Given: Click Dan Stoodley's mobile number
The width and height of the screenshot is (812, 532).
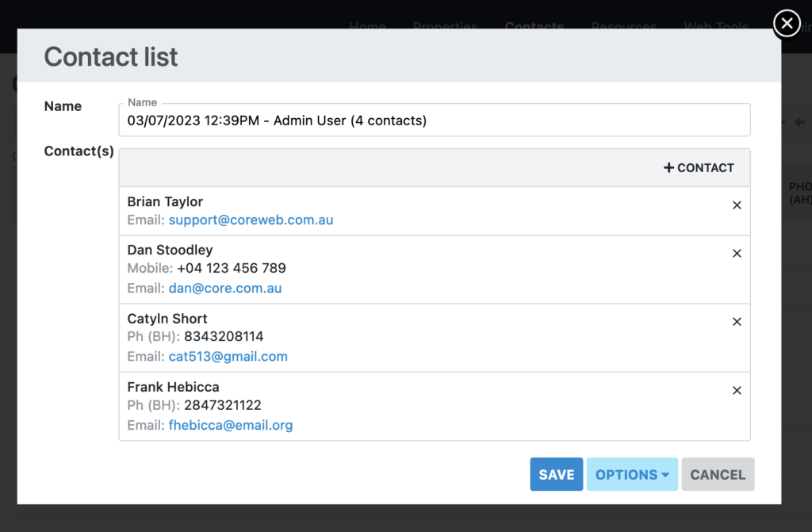Looking at the screenshot, I should coord(231,268).
